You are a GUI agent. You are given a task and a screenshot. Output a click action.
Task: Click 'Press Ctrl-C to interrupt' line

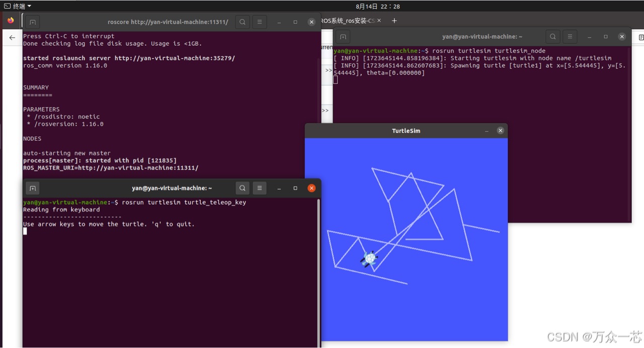pos(68,36)
